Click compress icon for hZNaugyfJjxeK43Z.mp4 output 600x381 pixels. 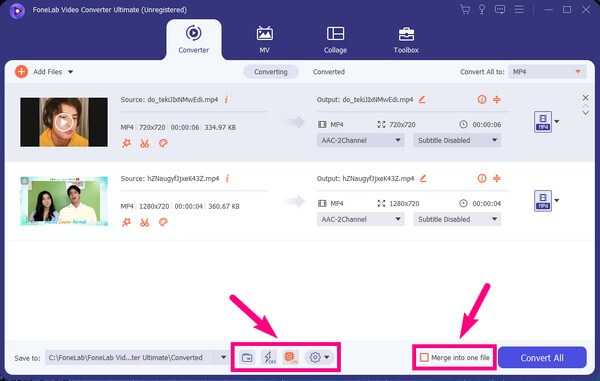click(x=497, y=178)
